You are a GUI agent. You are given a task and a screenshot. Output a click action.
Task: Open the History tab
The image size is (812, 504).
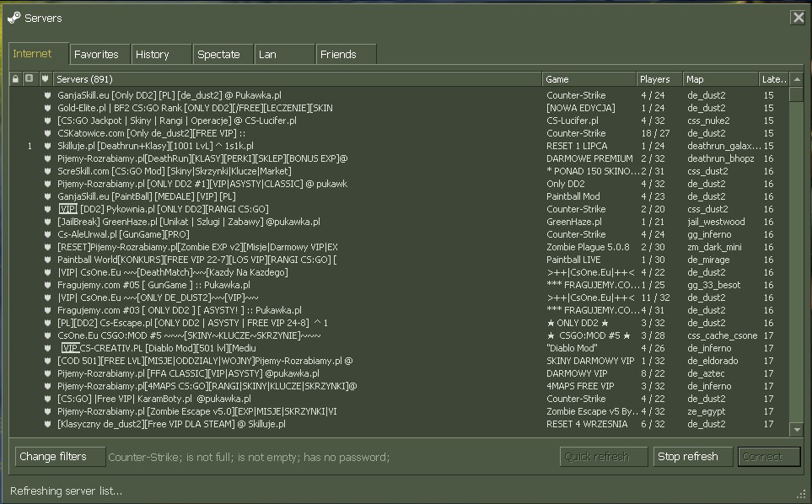pyautogui.click(x=161, y=54)
